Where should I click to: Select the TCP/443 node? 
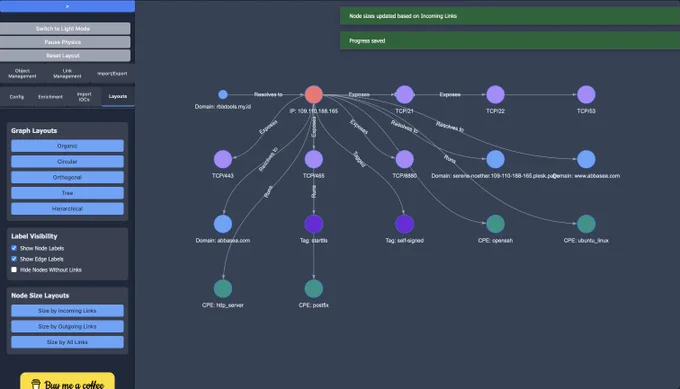(x=223, y=159)
